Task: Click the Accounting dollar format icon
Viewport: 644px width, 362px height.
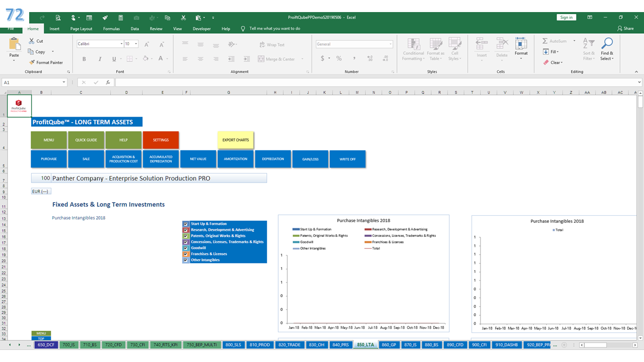Action: click(323, 59)
